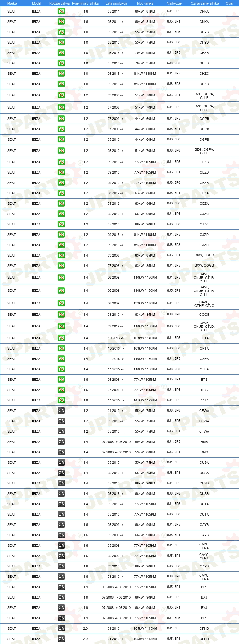Click the CAYC, CLNA code in the 6J8, 6P8 row
This screenshot has height=644, width=239.
click(204, 577)
